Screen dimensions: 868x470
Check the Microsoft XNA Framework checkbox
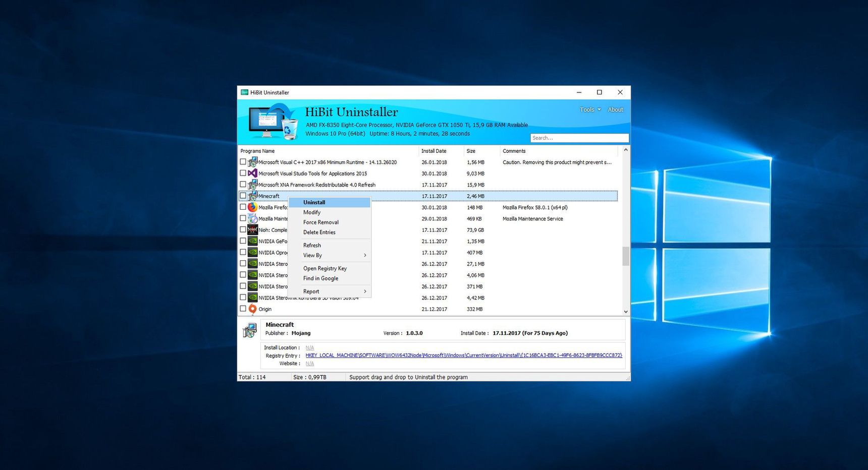(243, 185)
